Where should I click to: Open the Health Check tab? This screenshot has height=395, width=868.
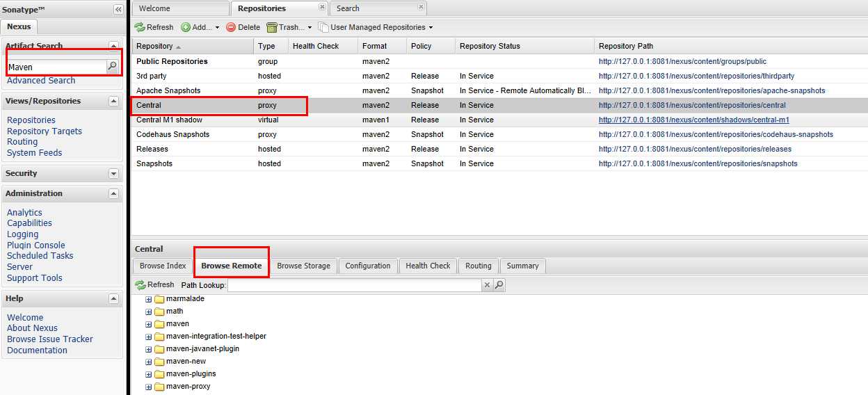click(x=428, y=266)
